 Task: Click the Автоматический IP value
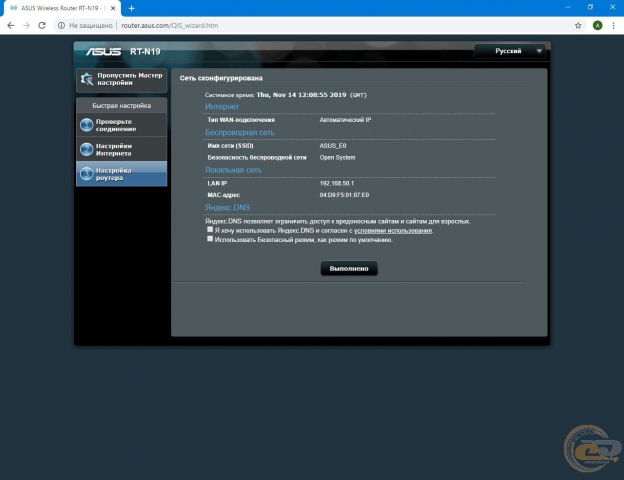[x=345, y=120]
